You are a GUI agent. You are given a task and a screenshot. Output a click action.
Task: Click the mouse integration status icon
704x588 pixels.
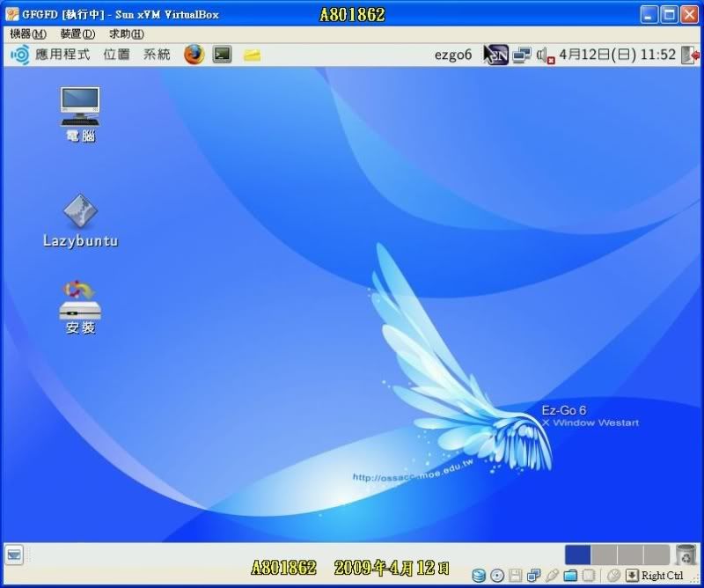[613, 576]
